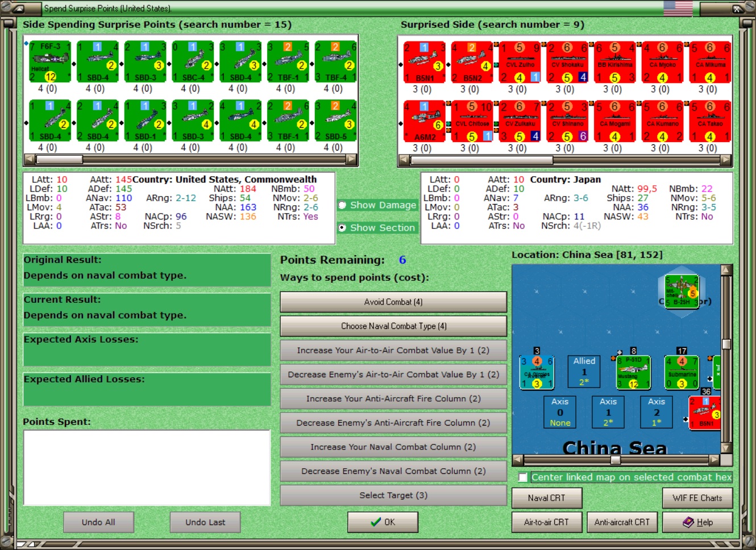This screenshot has height=550, width=756.
Task: Select the A6M2 Zero fighter counter
Action: (x=424, y=121)
